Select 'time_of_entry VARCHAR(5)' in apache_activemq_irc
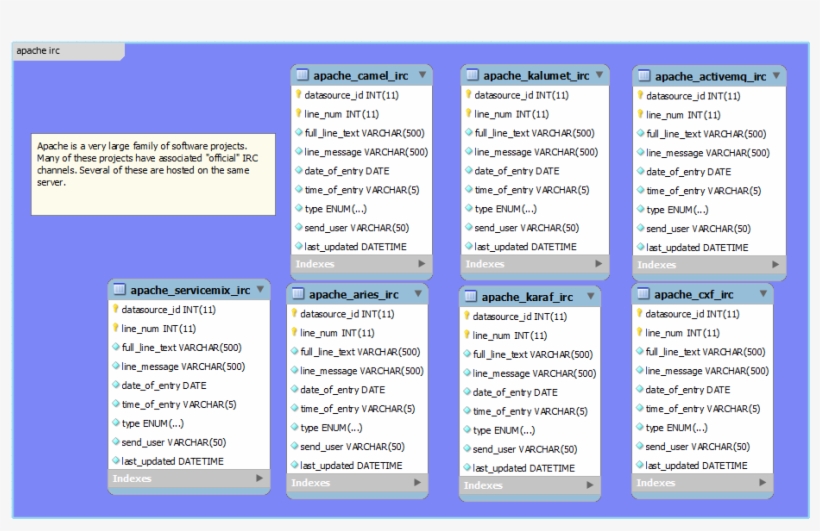This screenshot has width=820, height=531. (704, 191)
